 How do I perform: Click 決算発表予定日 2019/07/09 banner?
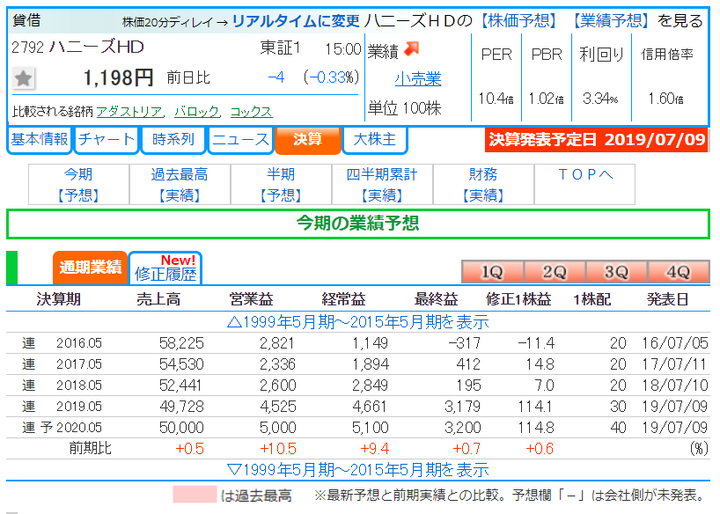click(596, 140)
